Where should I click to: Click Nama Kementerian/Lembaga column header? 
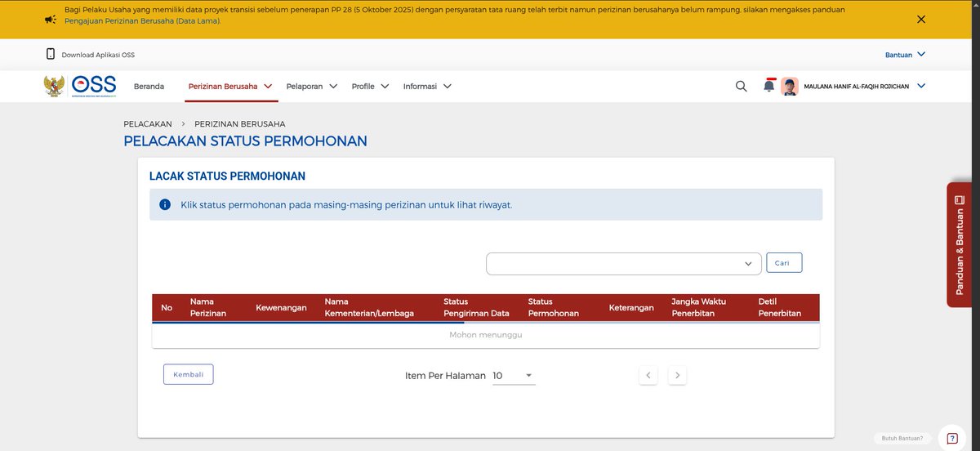(x=369, y=307)
